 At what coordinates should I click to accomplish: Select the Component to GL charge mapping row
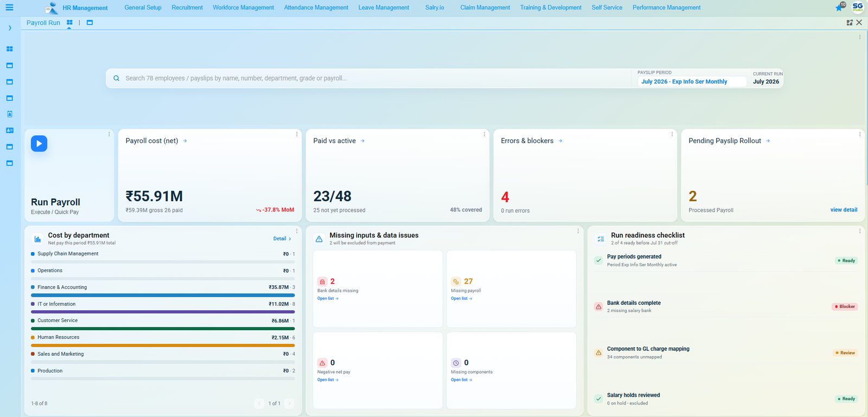725,352
